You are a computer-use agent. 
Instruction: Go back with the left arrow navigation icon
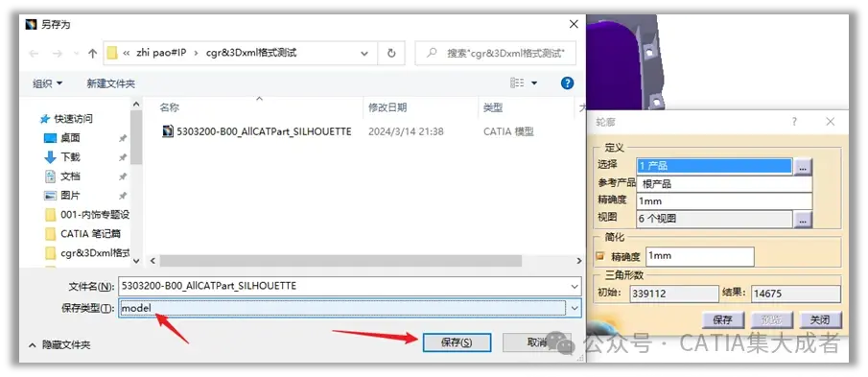coord(35,53)
